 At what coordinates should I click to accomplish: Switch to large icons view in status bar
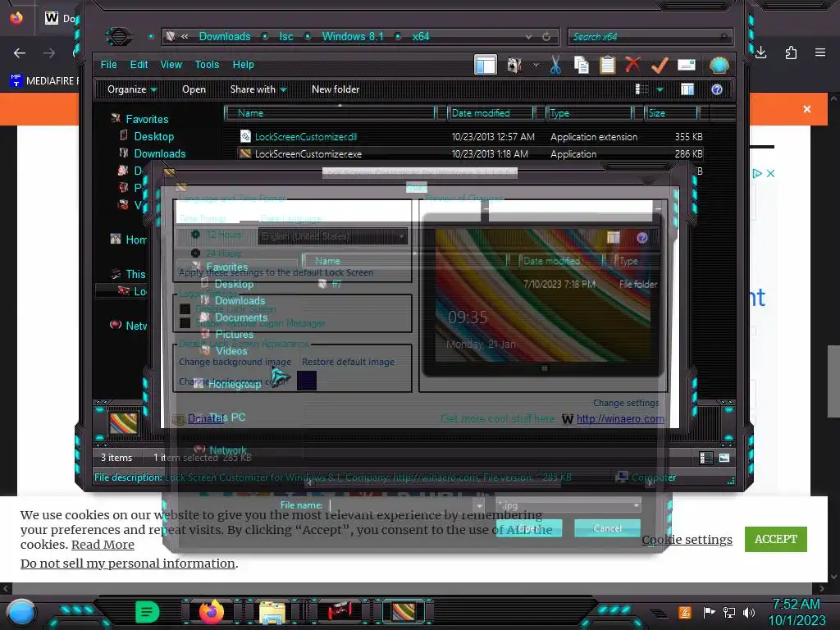(x=724, y=458)
